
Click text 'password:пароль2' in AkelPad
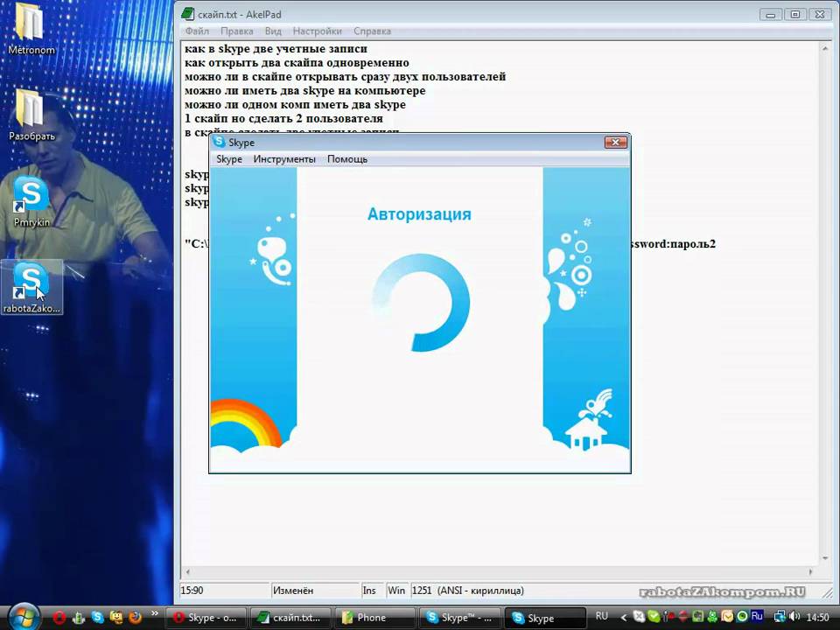pyautogui.click(x=674, y=244)
